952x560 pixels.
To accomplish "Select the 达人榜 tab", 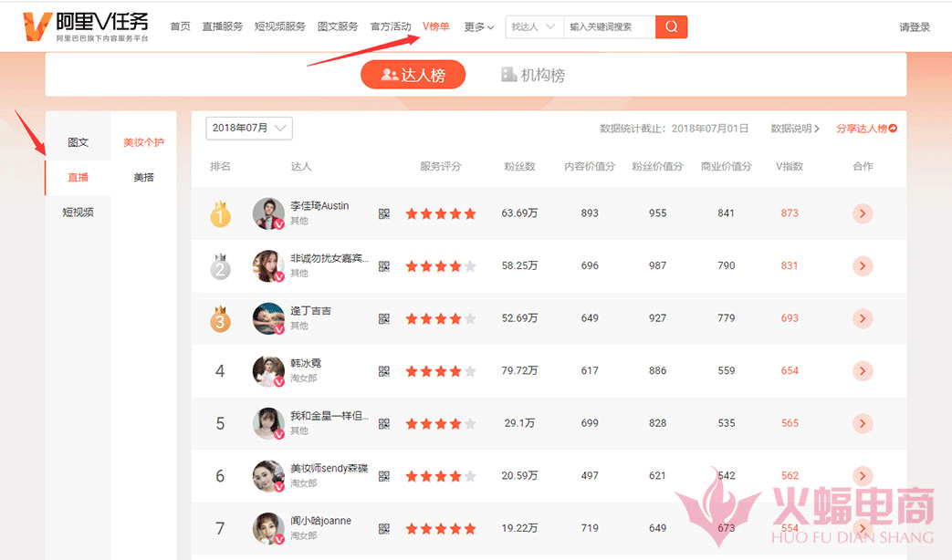I will (413, 75).
